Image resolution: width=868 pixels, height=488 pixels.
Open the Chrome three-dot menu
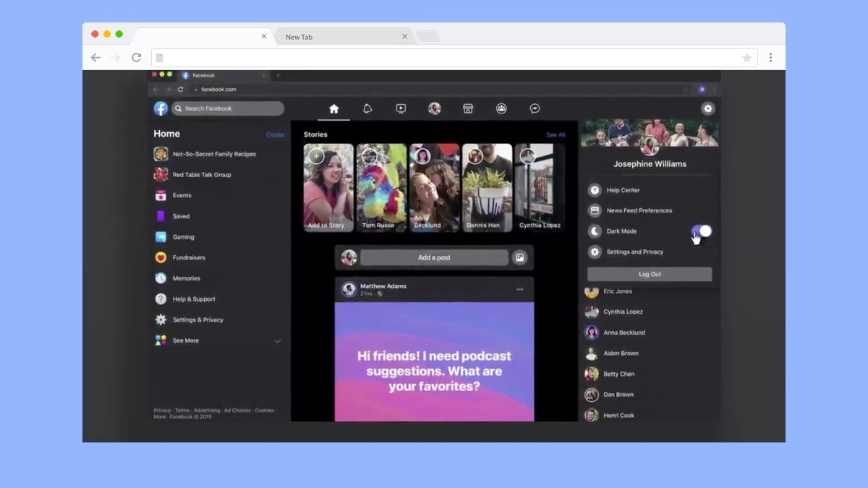(x=770, y=58)
